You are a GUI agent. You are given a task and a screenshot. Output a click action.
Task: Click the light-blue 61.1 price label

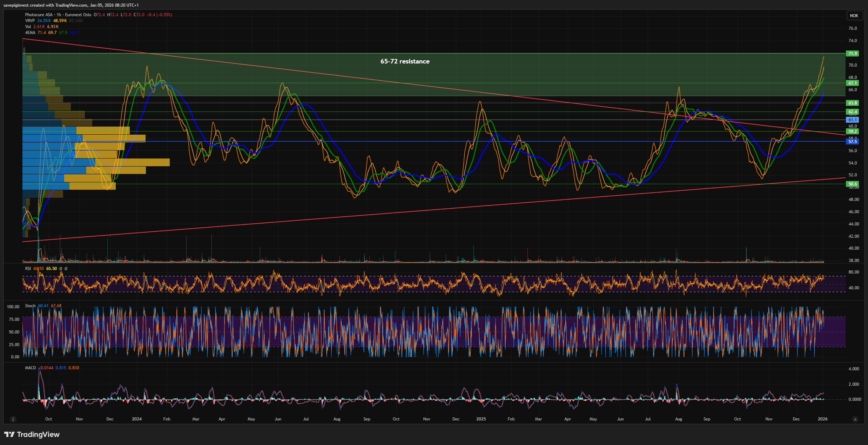[x=853, y=120]
